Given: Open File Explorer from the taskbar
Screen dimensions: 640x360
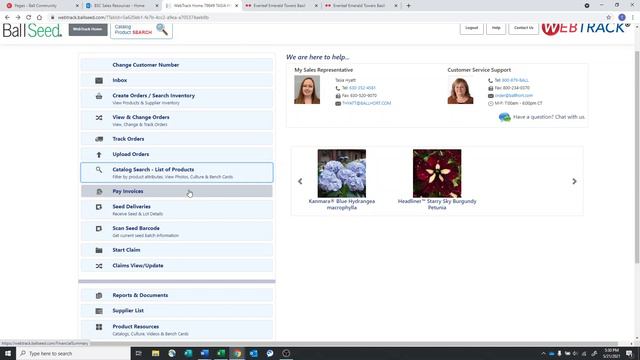Looking at the screenshot, I should [x=156, y=353].
